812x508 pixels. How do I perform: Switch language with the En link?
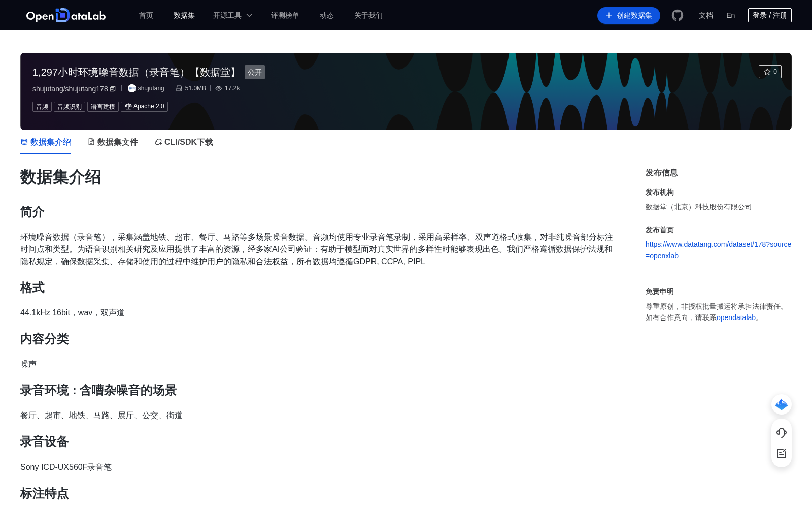tap(731, 15)
